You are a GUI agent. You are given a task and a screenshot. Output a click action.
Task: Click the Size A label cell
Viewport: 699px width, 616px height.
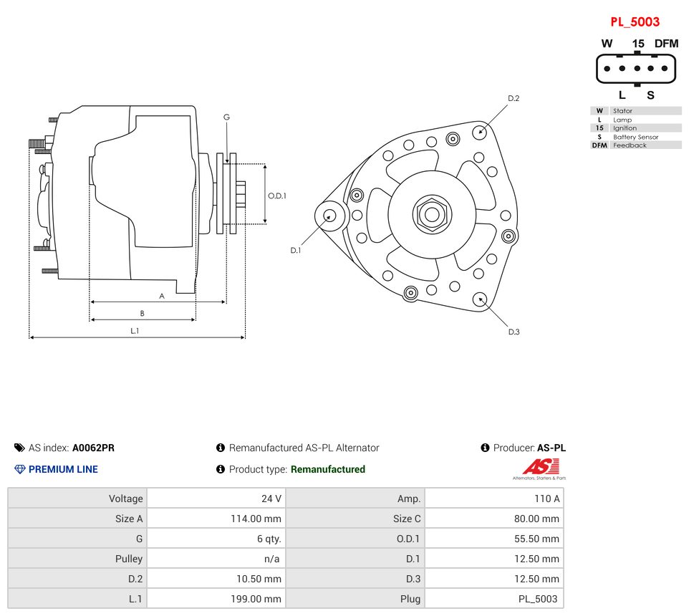77,519
